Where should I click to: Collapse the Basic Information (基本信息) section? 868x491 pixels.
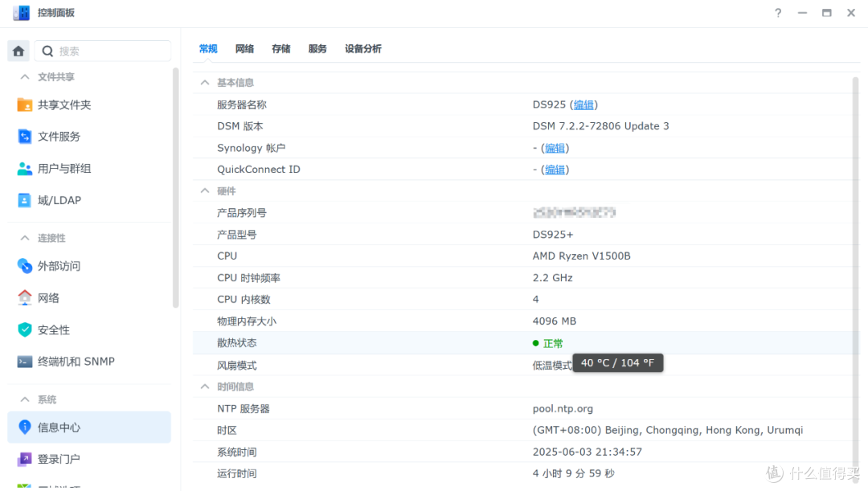tap(205, 83)
